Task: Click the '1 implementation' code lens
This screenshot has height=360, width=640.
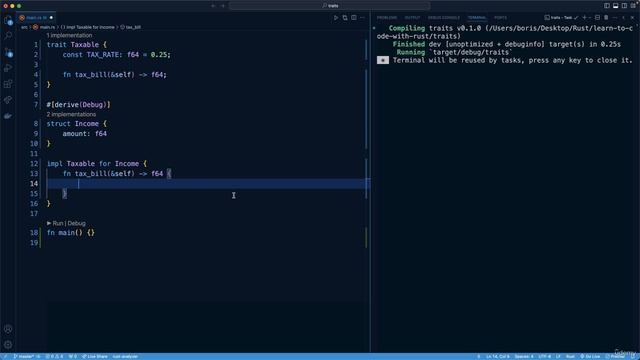Action: (69, 36)
